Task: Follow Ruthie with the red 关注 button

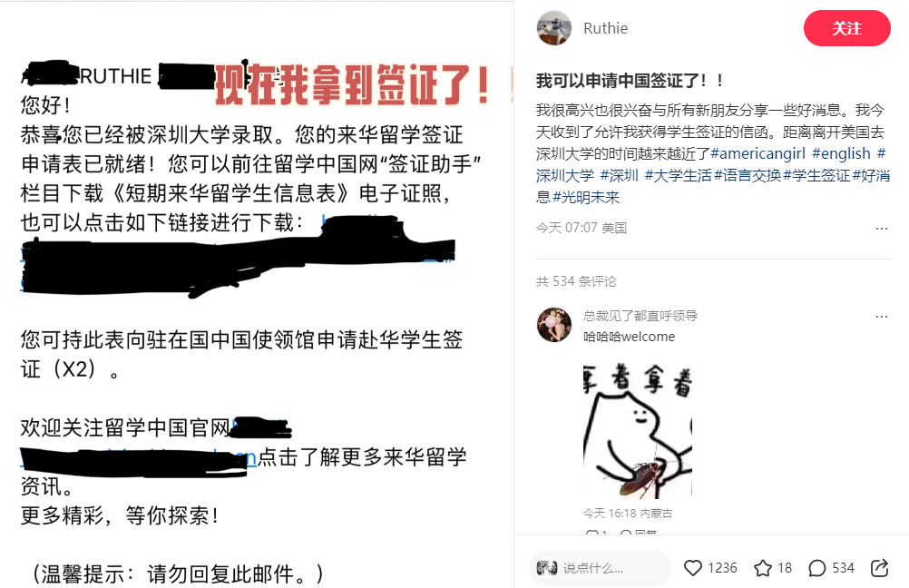Action: (846, 28)
